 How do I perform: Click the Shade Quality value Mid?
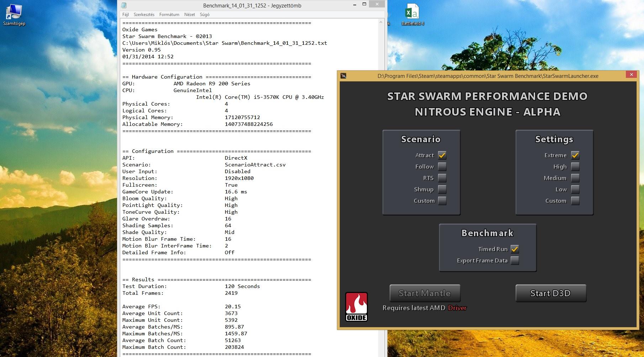pyautogui.click(x=229, y=232)
